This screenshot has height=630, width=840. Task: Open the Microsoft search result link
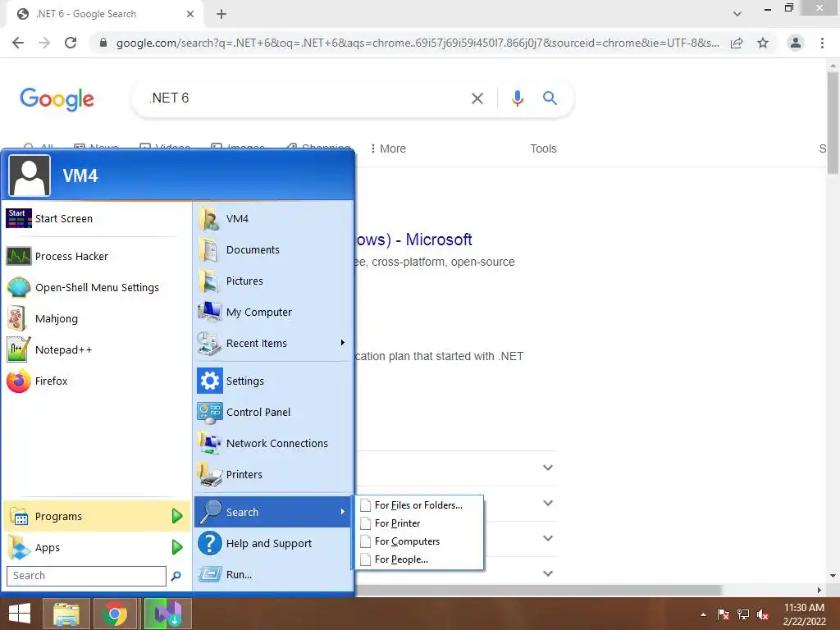pyautogui.click(x=413, y=240)
